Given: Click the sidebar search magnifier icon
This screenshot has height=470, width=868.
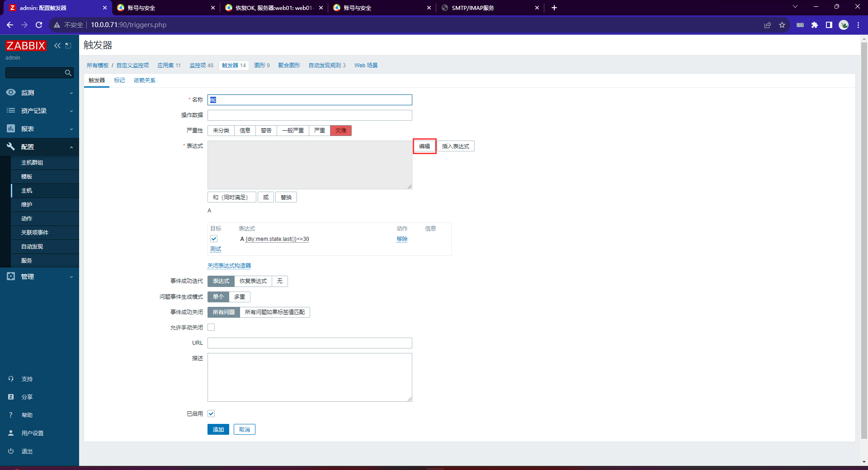Looking at the screenshot, I should coord(68,73).
